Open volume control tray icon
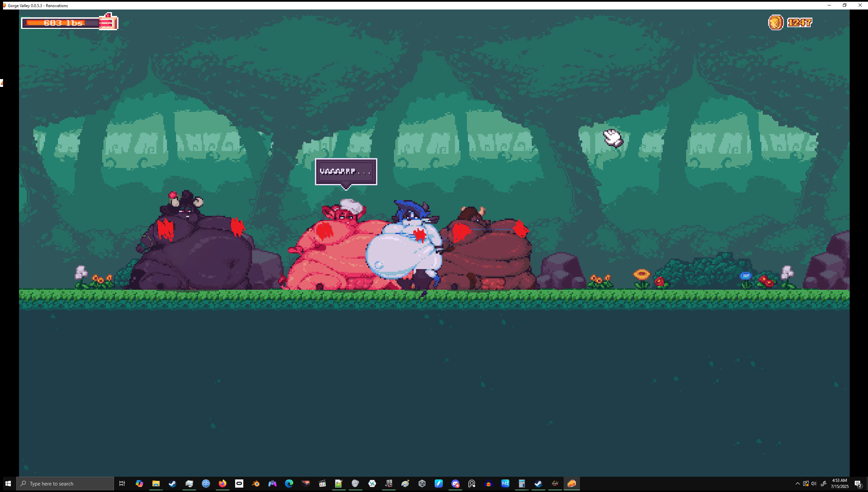The height and width of the screenshot is (492, 868). click(814, 484)
